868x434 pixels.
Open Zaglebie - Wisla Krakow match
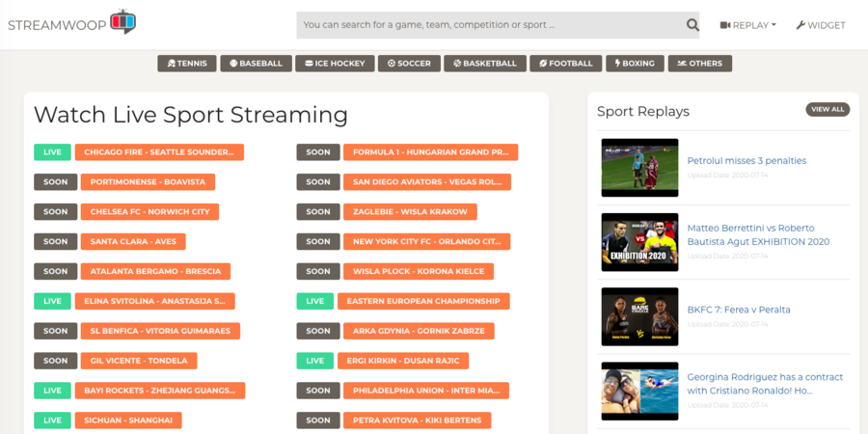tap(410, 211)
